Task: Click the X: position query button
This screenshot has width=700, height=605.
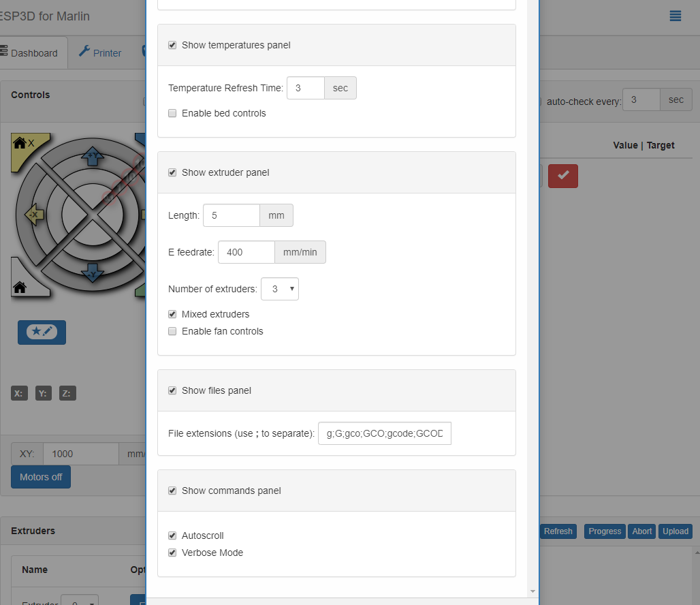Action: coord(18,393)
